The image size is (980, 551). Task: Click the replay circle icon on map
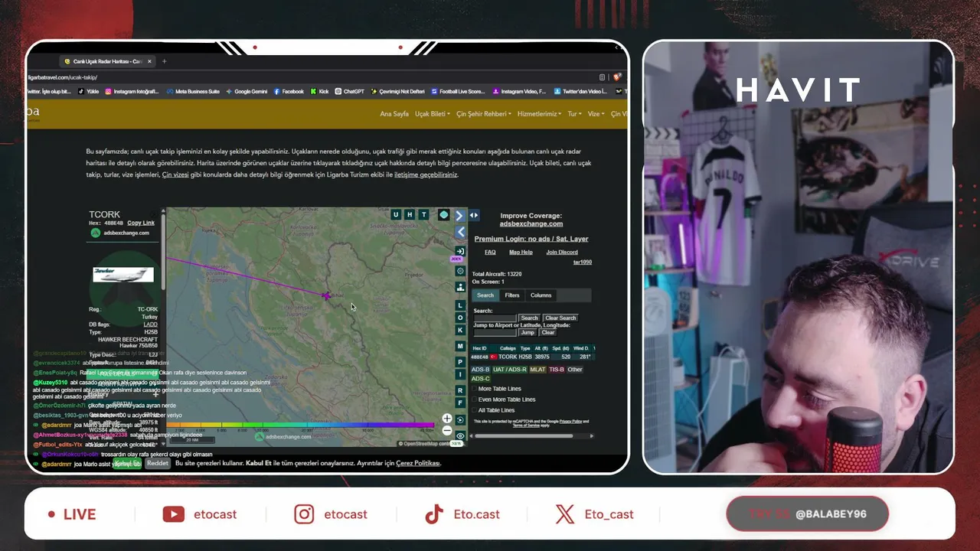click(x=460, y=419)
